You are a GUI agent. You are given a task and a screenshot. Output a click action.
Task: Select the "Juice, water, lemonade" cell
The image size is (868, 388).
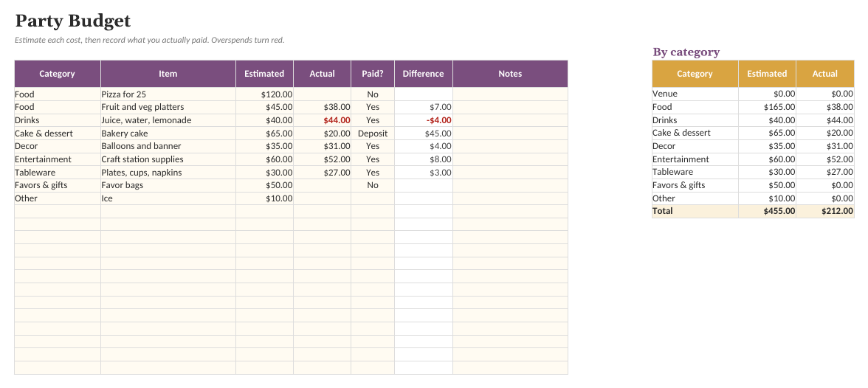(168, 120)
